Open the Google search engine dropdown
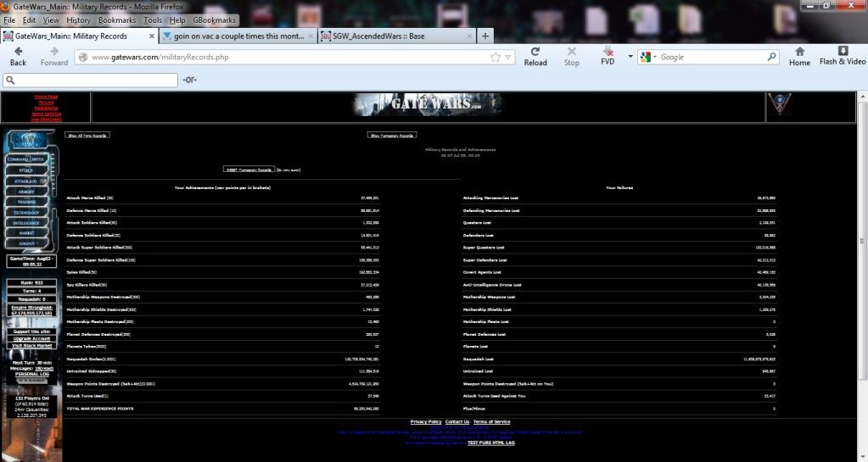 click(649, 57)
